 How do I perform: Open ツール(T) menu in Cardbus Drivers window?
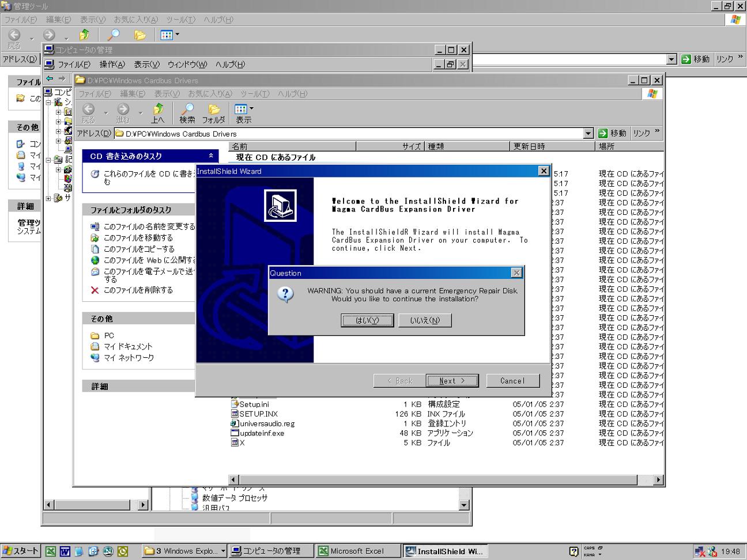(x=255, y=93)
